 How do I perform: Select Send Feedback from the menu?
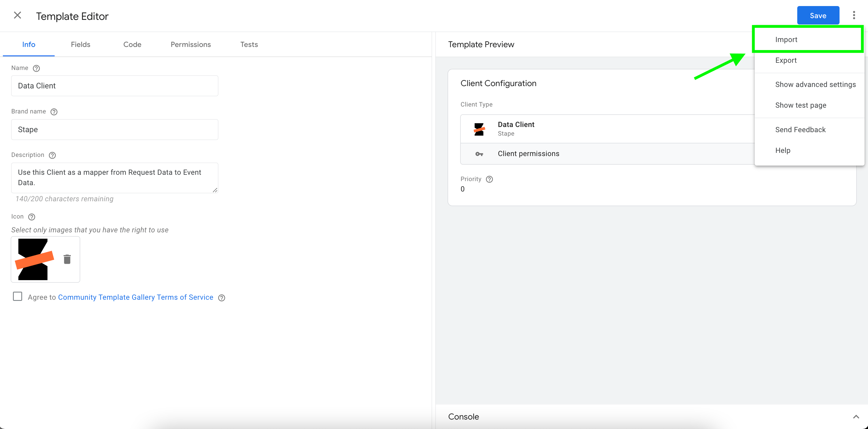pos(809,130)
